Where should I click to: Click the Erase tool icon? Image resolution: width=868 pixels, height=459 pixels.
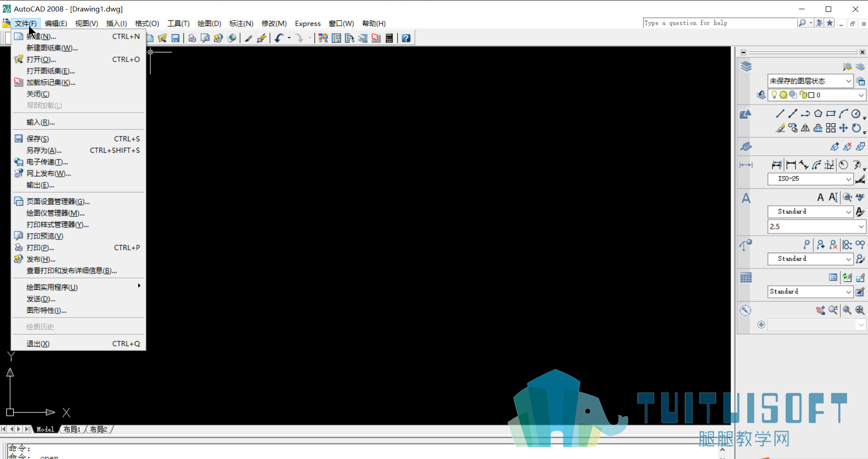(x=780, y=128)
